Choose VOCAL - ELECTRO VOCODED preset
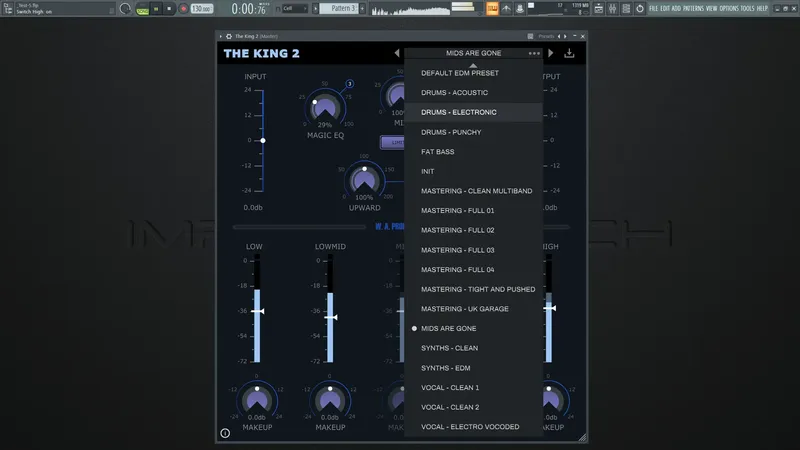The height and width of the screenshot is (450, 800). pos(473,427)
